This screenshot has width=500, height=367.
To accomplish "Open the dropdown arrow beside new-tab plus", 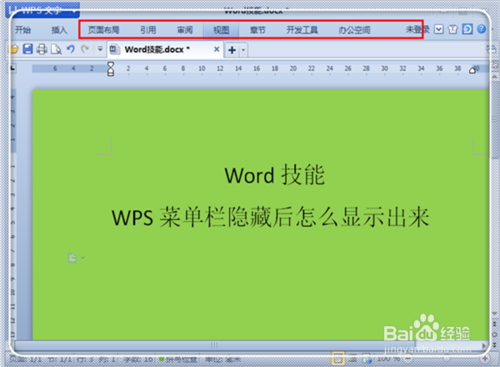I will click(x=243, y=50).
